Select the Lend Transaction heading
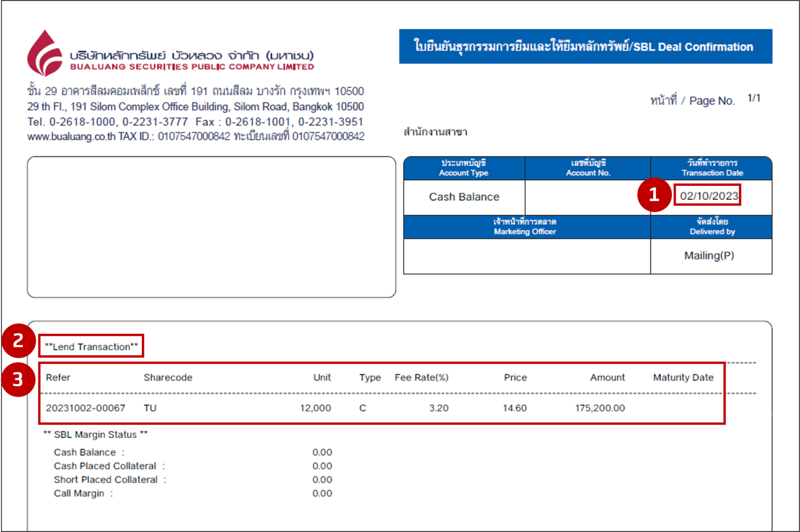 [91, 347]
